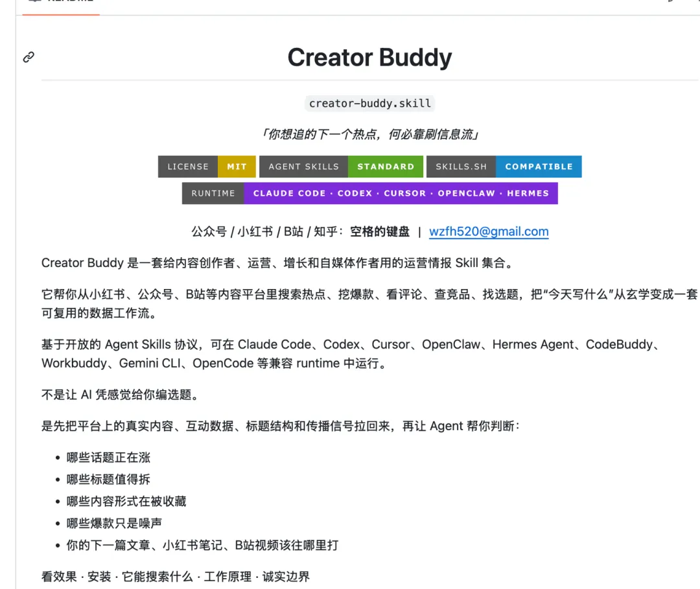Click the License MIT badge
700x589 pixels.
[x=207, y=167]
